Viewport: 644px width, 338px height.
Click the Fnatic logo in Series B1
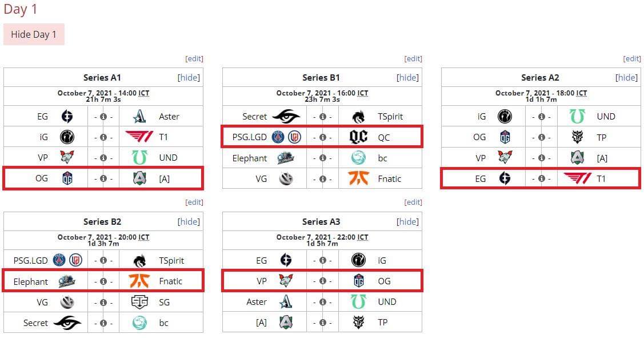tap(358, 178)
